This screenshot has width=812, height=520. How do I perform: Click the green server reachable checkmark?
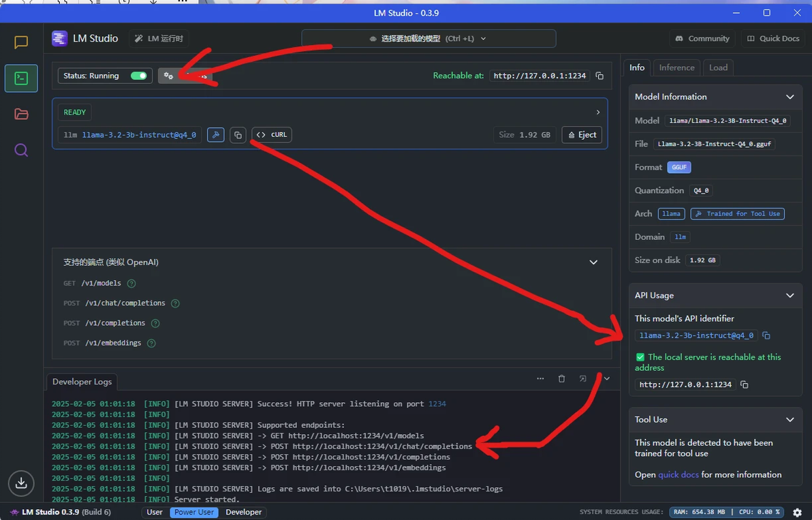point(640,357)
